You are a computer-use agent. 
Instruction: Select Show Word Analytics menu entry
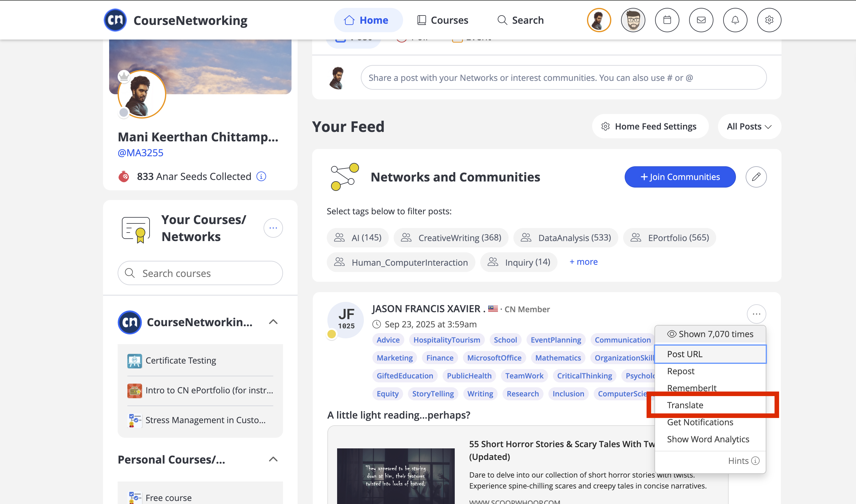coord(710,439)
